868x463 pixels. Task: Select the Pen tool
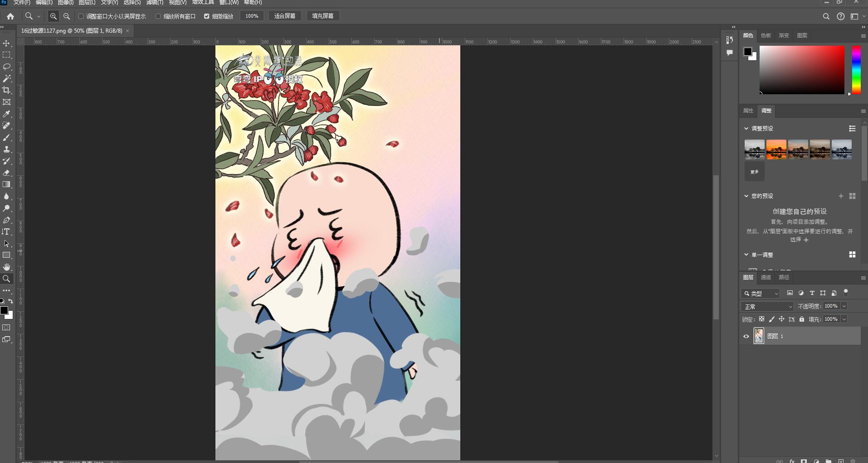point(6,220)
